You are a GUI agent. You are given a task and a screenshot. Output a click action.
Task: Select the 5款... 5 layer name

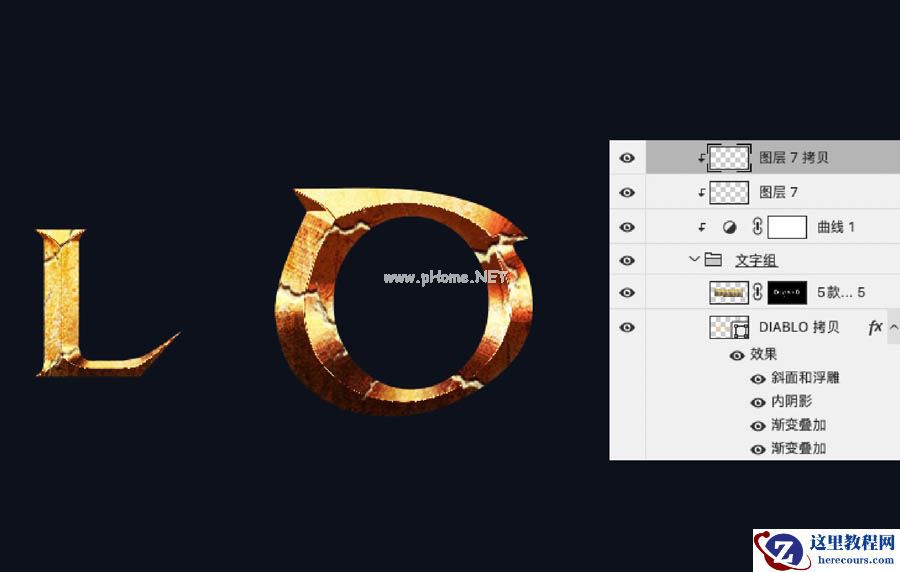841,293
